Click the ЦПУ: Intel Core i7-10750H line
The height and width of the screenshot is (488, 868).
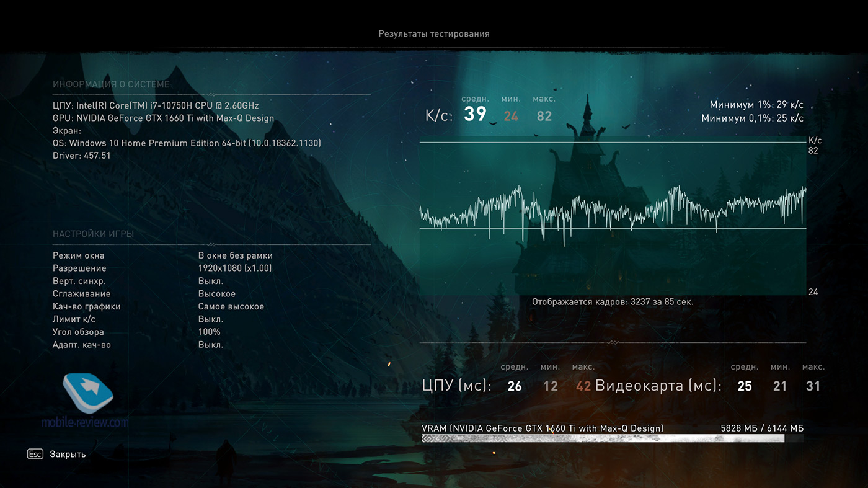156,105
